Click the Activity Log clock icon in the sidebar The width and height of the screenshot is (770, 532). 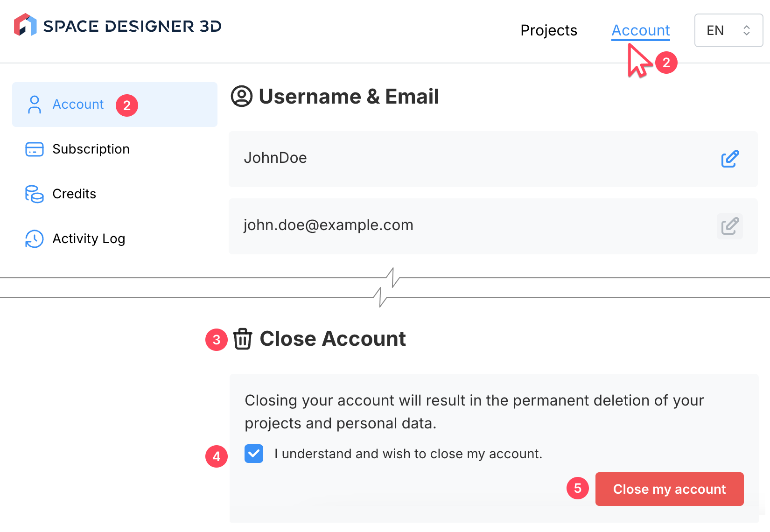(34, 239)
